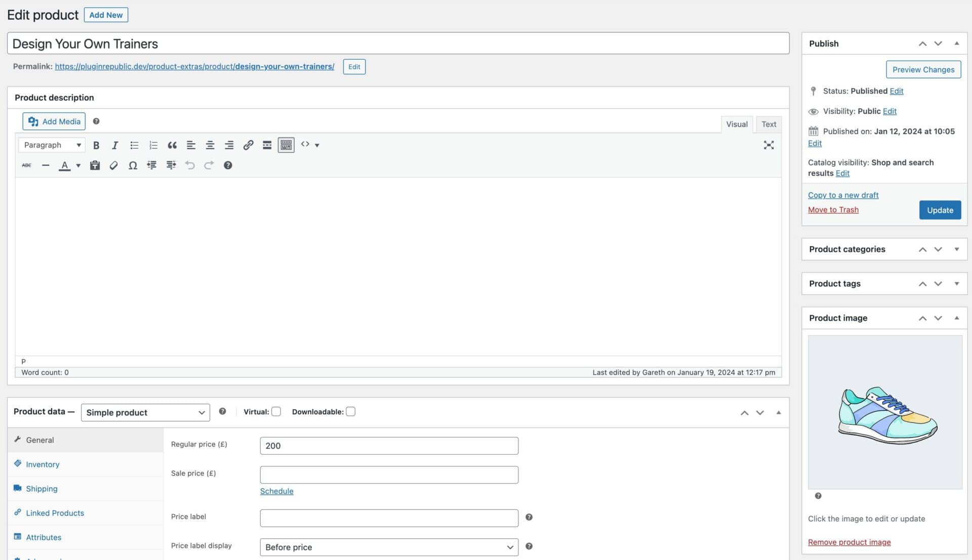Click the alignment left icon
The height and width of the screenshot is (560, 972).
pyautogui.click(x=190, y=145)
